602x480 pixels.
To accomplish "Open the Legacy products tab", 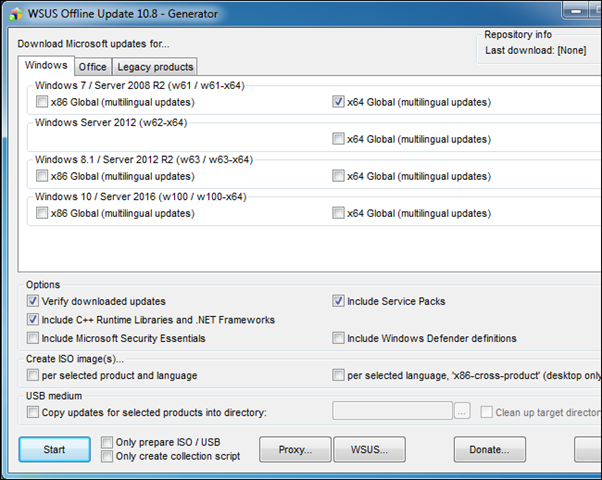I will [154, 67].
